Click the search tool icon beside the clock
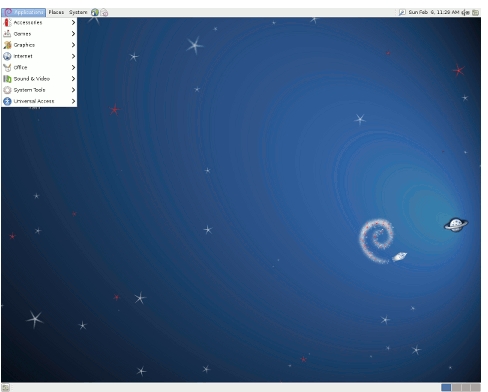 [402, 12]
